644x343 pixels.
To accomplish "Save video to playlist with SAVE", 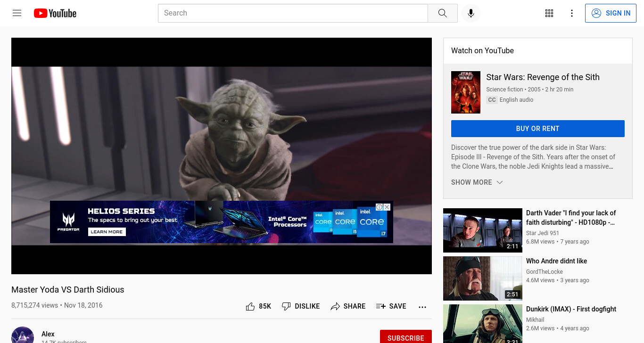I will pos(391,306).
